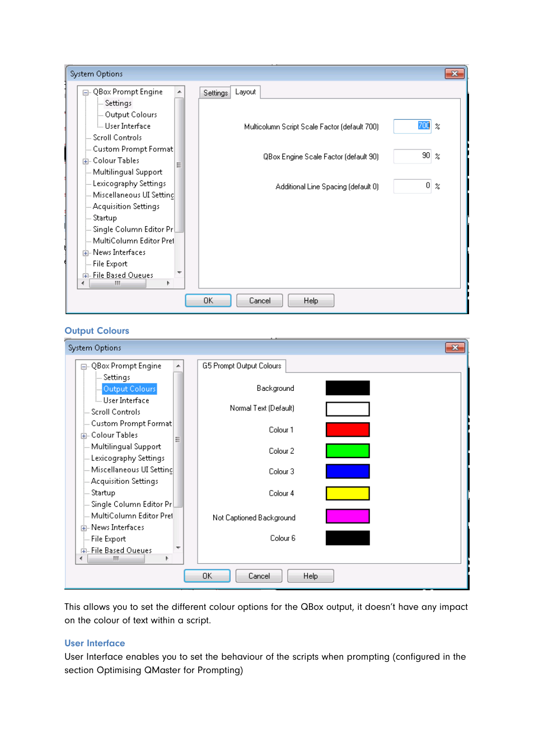Image resolution: width=534 pixels, height=756 pixels.
Task: Select Lexicography Settings in upper dialog tree
Action: [129, 184]
